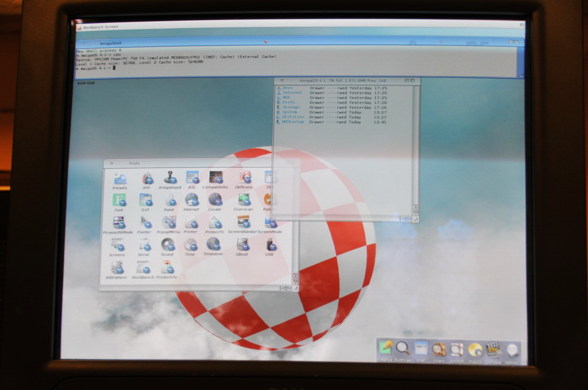Click the Workbench Screen title bar
Viewport: 588px width, 390px height.
(300, 27)
